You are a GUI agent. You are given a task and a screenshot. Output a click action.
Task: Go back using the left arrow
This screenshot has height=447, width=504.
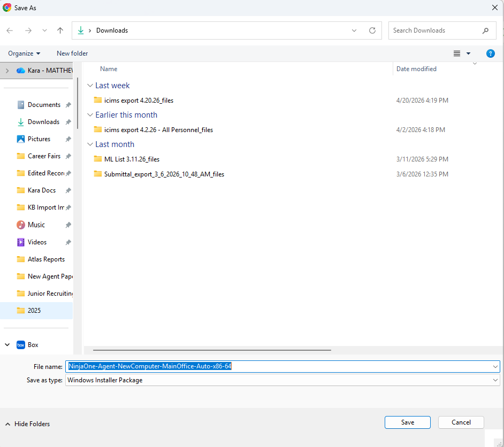coord(10,30)
